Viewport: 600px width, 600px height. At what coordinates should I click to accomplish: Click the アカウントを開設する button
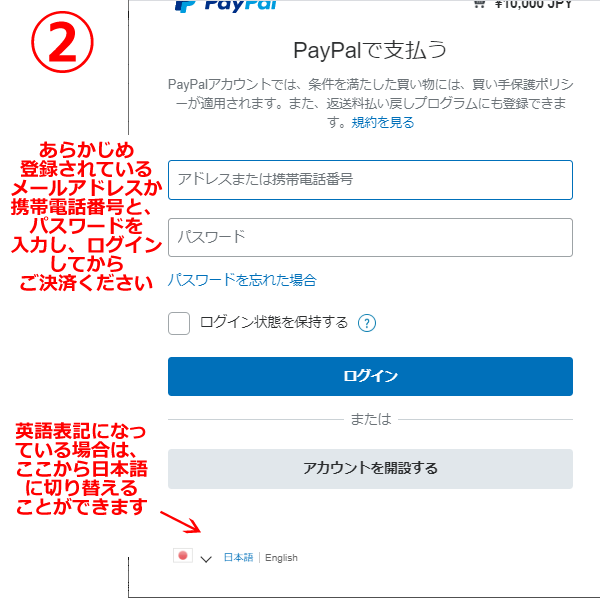(x=370, y=468)
